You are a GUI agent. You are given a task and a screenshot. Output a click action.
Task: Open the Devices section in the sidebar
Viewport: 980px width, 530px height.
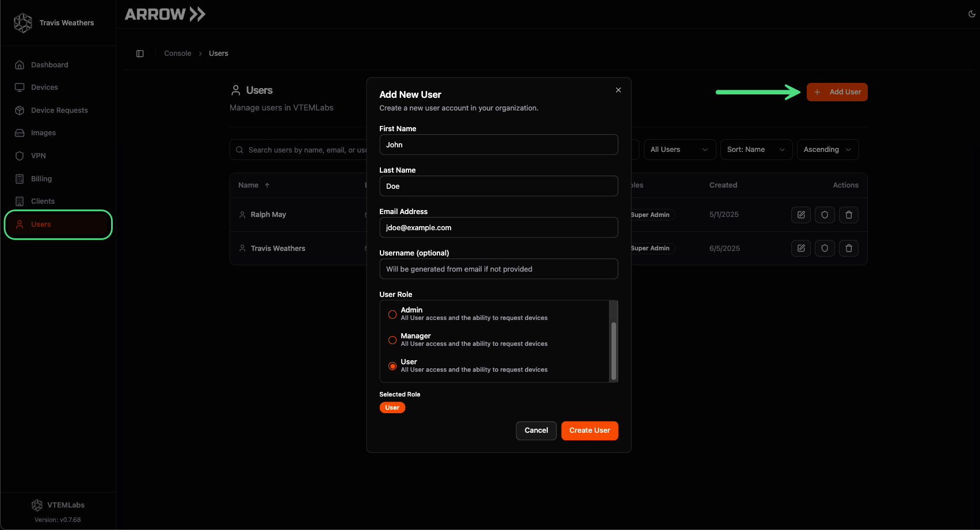coord(44,87)
